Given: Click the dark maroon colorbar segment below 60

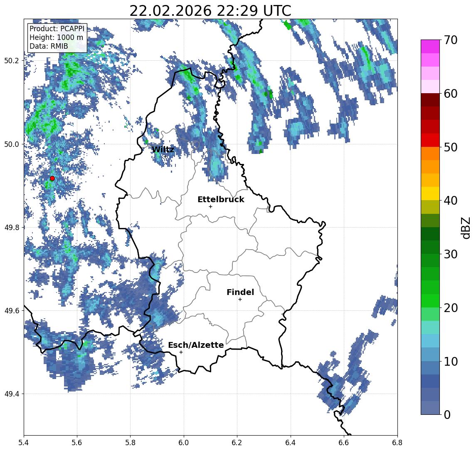Looking at the screenshot, I should [x=430, y=100].
